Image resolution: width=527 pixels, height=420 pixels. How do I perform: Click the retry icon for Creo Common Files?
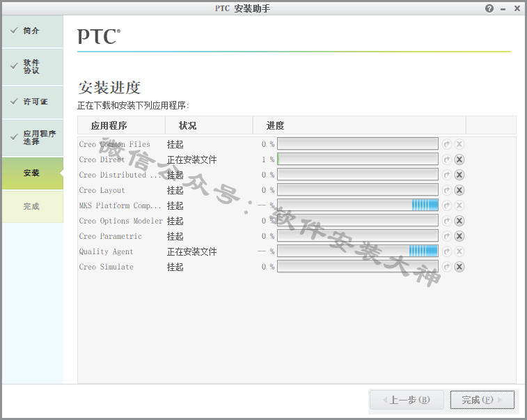pos(447,144)
